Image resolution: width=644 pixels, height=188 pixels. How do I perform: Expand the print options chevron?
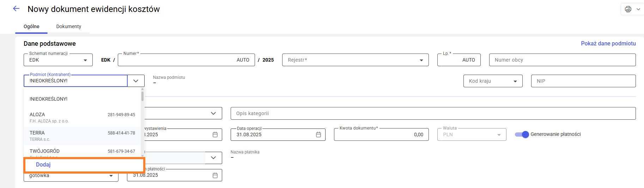(638, 9)
